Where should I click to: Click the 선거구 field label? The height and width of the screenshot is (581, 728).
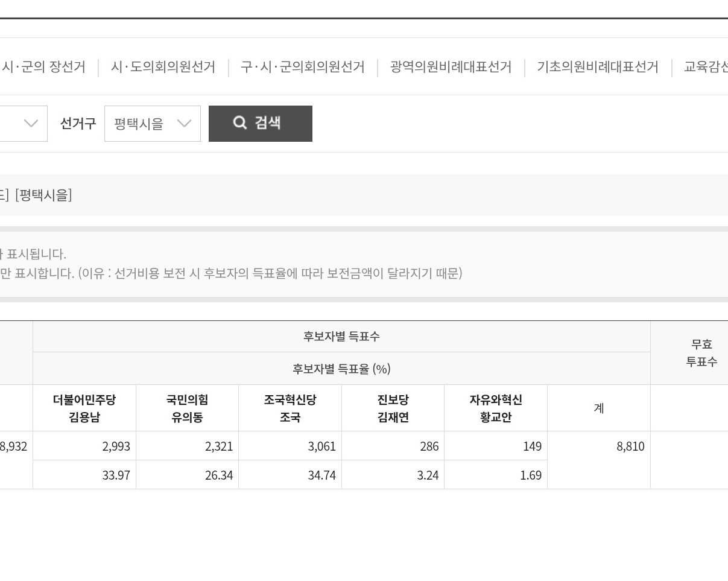pyautogui.click(x=78, y=124)
